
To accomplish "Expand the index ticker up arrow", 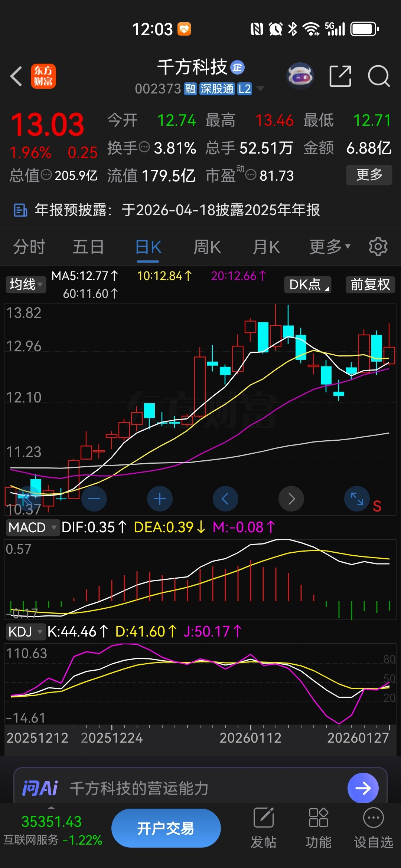I will click(51, 808).
